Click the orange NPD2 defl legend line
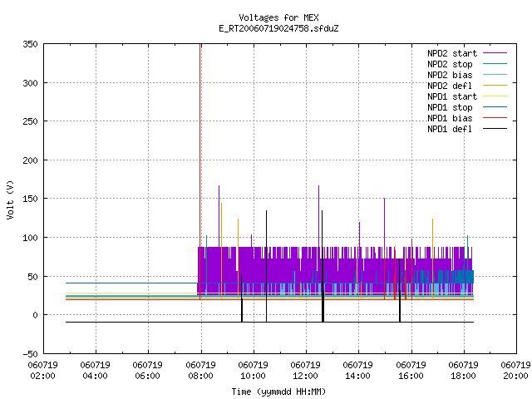This screenshot has height=399, width=532. 495,85
